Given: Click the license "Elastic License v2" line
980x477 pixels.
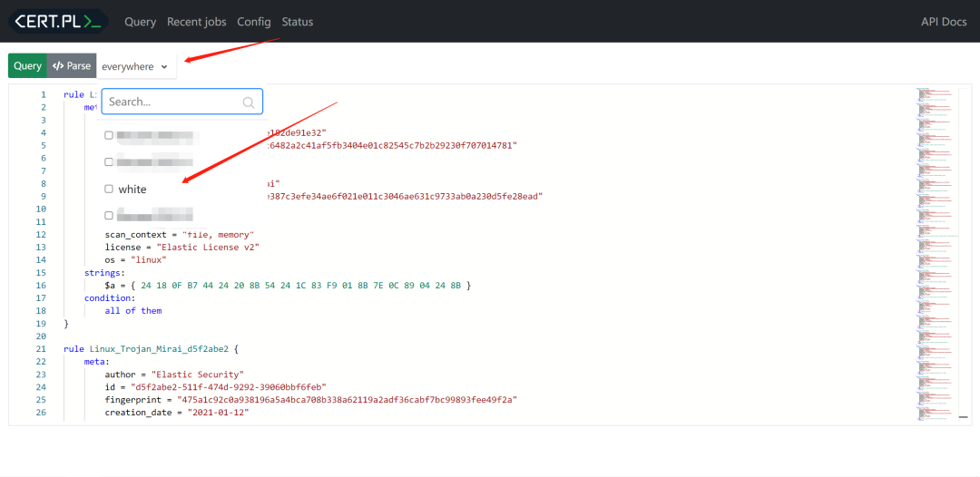Looking at the screenshot, I should pyautogui.click(x=181, y=248).
